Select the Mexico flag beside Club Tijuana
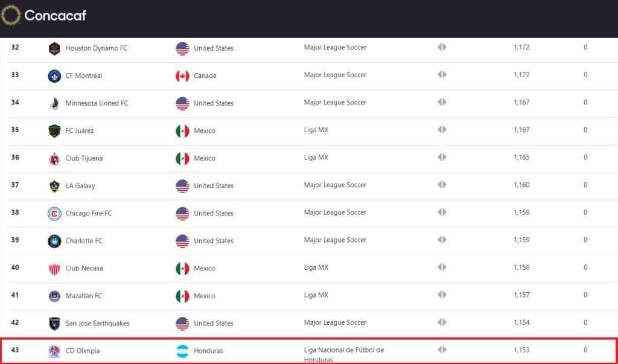 182,159
